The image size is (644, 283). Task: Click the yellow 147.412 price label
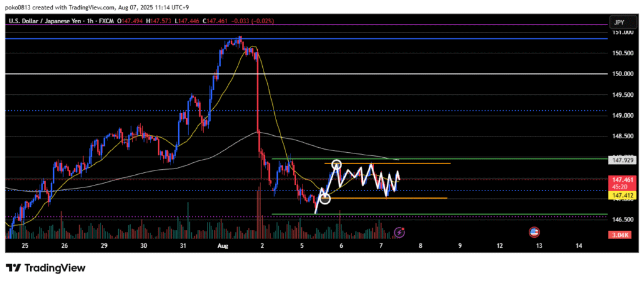point(621,196)
